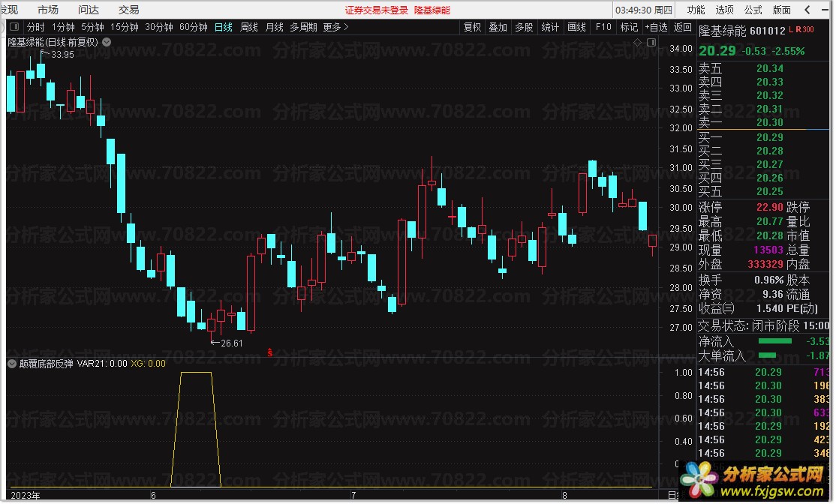Expand the 更多 periods menu
This screenshot has width=836, height=504.
336,27
